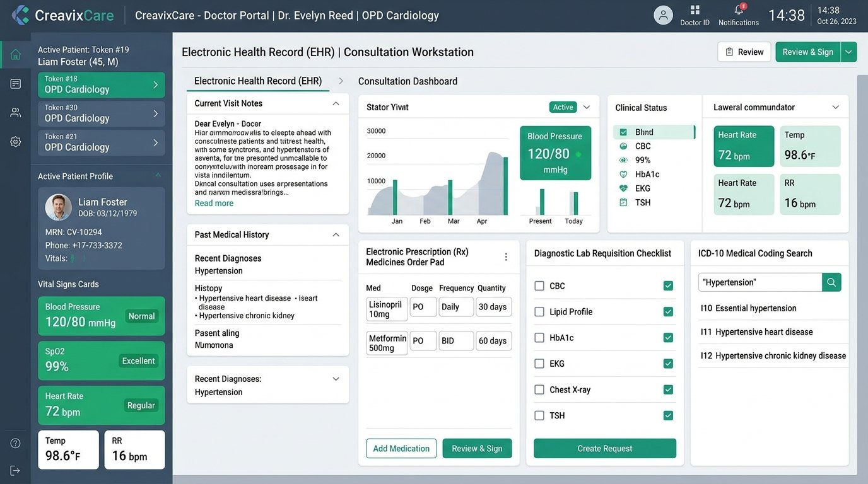Viewport: 868px width, 484px height.
Task: Open the settings gear in sidebar
Action: click(x=16, y=142)
